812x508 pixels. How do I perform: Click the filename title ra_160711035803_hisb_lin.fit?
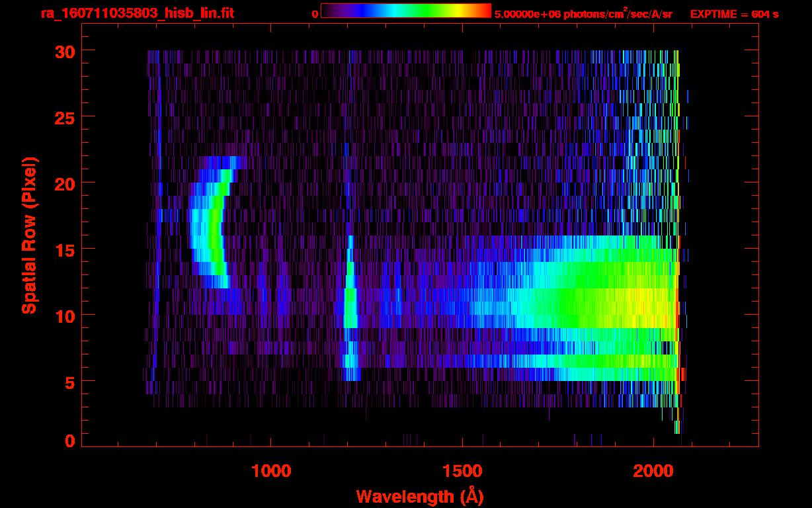[x=137, y=13]
